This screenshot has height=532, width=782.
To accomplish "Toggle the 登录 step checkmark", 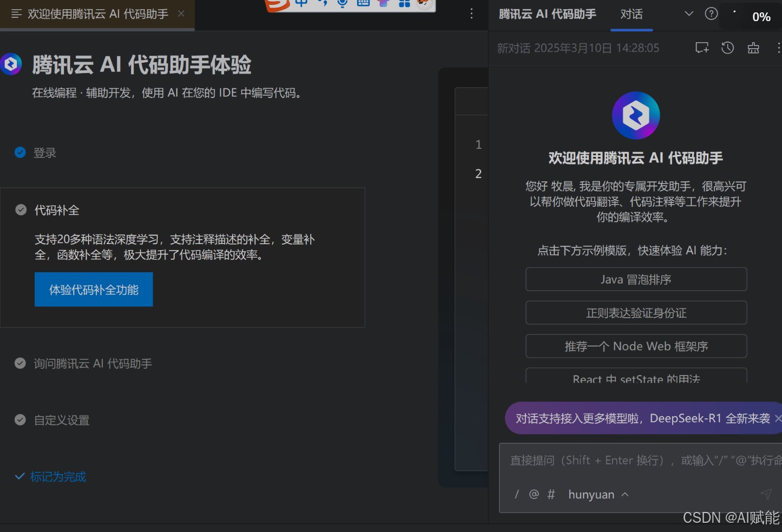I will [x=20, y=153].
